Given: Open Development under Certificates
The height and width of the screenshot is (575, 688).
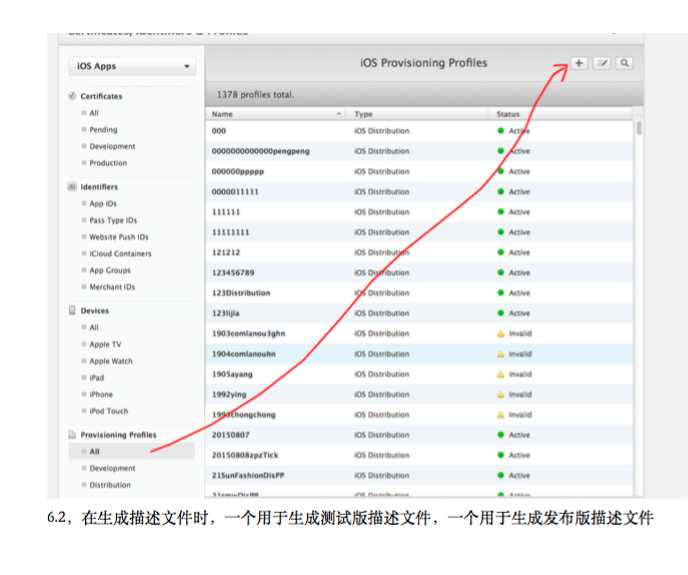Looking at the screenshot, I should (x=112, y=146).
